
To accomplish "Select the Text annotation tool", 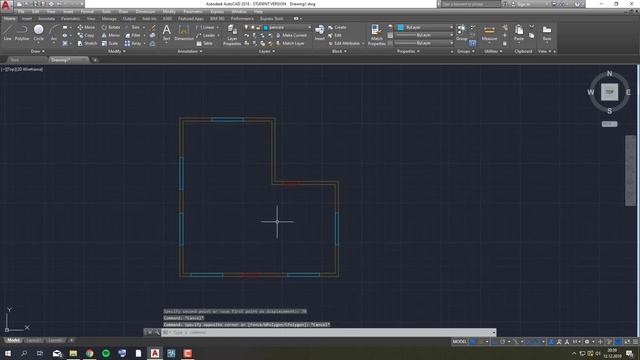I will click(x=167, y=32).
